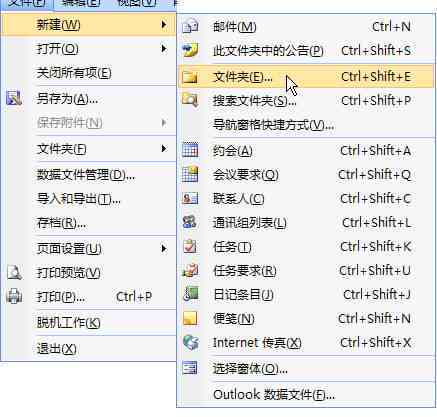Choose 导航窗格快捷方式(V)...
This screenshot has width=437, height=417.
[306, 125]
